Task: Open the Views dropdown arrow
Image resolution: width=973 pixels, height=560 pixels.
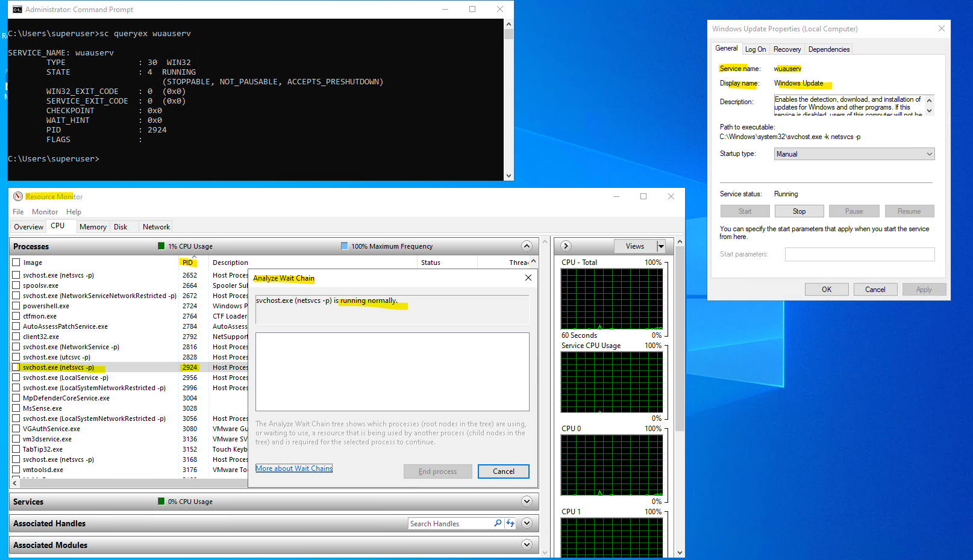Action: point(661,246)
